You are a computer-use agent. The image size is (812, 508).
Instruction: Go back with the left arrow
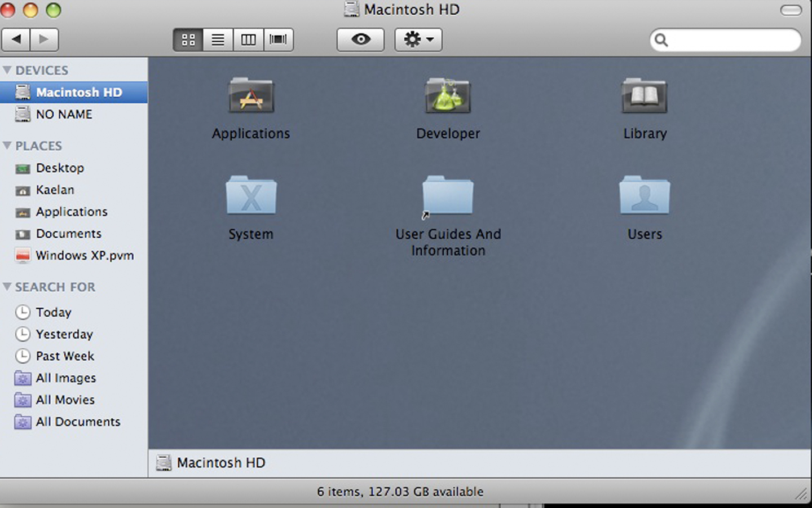(x=16, y=40)
